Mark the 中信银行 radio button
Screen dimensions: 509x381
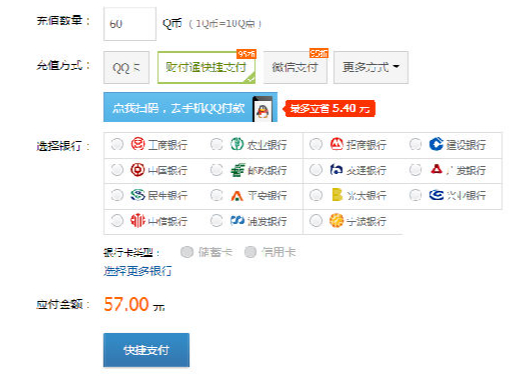click(117, 220)
